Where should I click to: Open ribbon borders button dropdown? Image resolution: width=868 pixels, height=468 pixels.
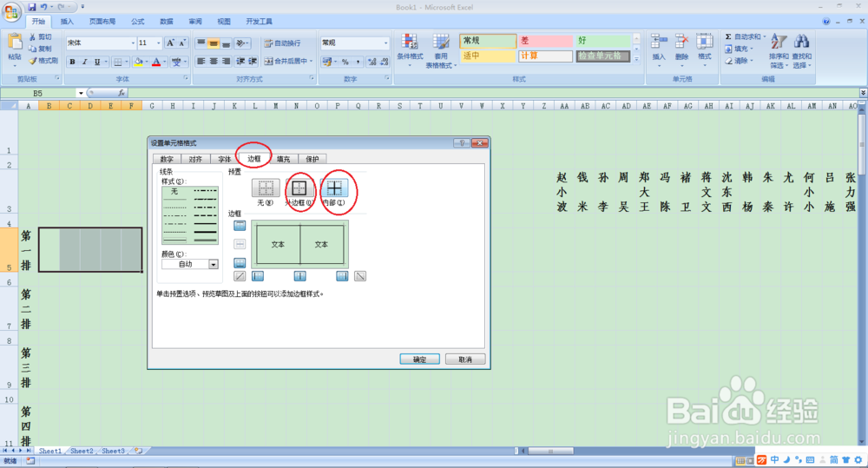[127, 62]
